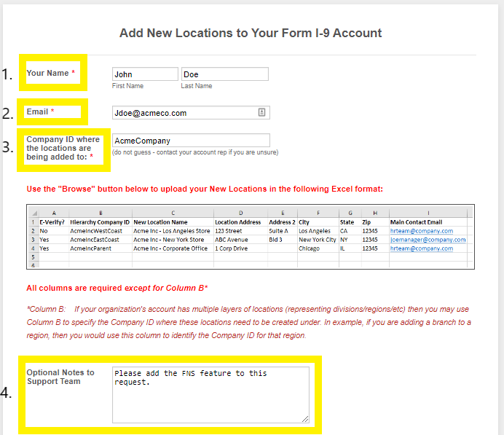This screenshot has height=435, width=504.
Task: Click the page heading about Form I-9 Account
Action: point(251,33)
